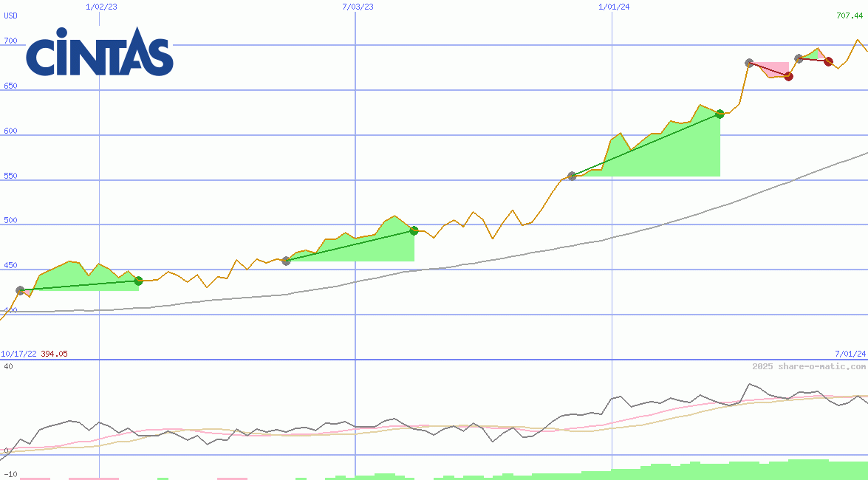Select the rightmost red exit marker
The height and width of the screenshot is (480, 868).
tap(828, 61)
